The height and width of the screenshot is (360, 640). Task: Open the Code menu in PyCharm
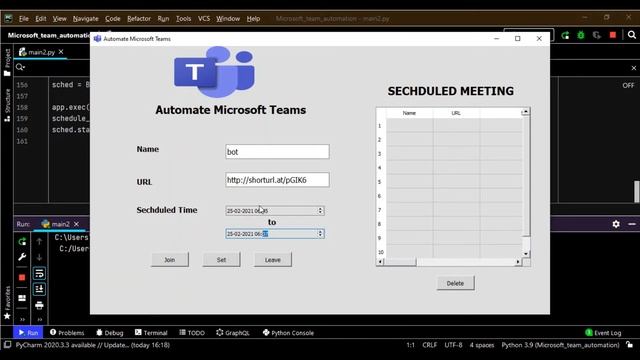click(113, 19)
